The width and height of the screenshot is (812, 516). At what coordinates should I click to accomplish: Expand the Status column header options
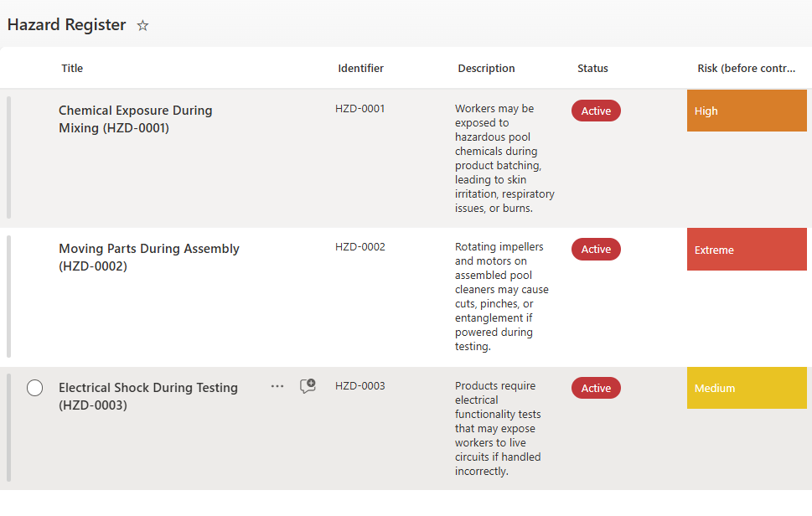pyautogui.click(x=592, y=69)
